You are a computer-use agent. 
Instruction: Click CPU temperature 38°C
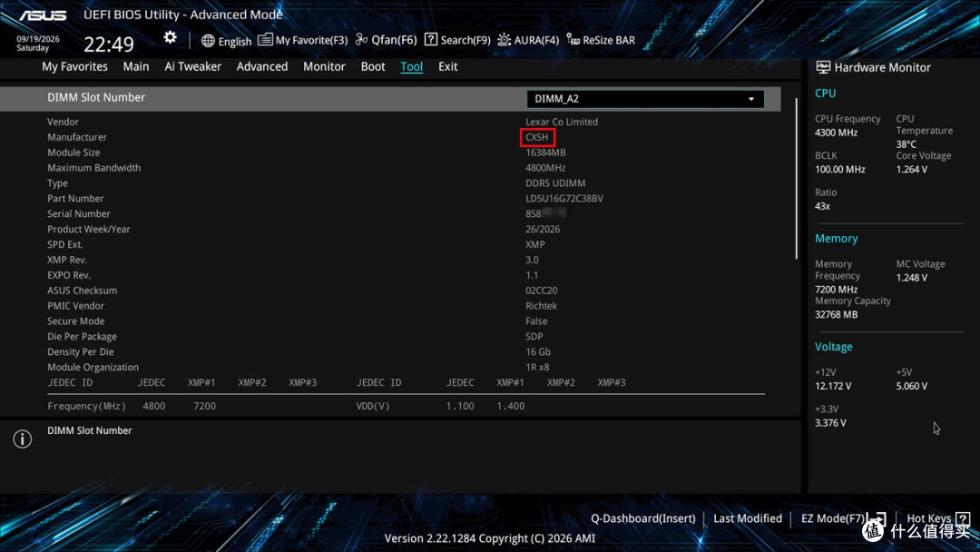906,143
